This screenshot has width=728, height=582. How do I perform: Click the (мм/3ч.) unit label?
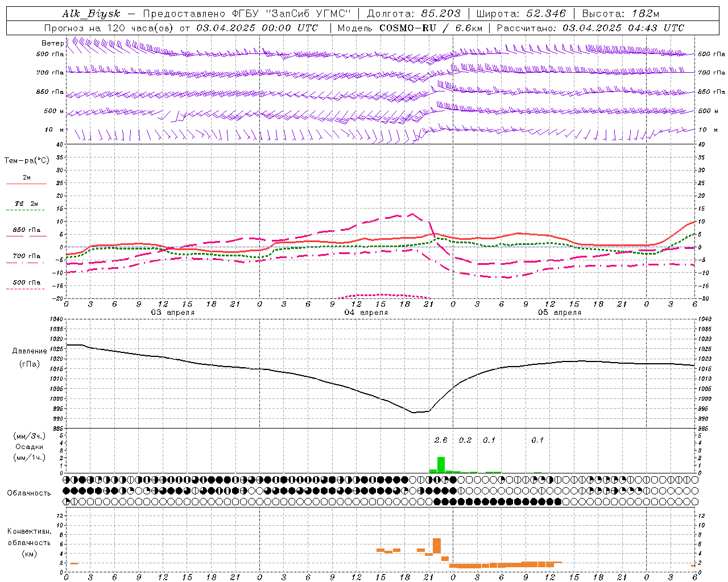pos(30,436)
